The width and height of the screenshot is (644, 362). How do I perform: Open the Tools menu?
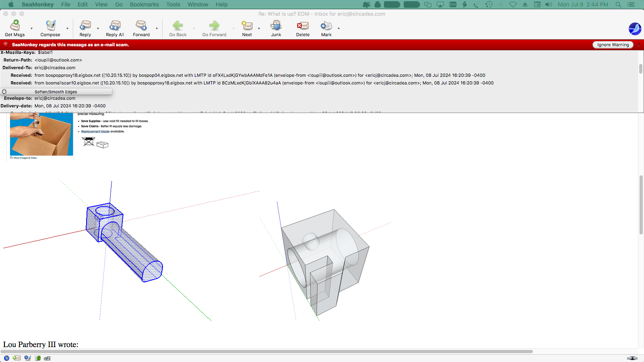173,4
